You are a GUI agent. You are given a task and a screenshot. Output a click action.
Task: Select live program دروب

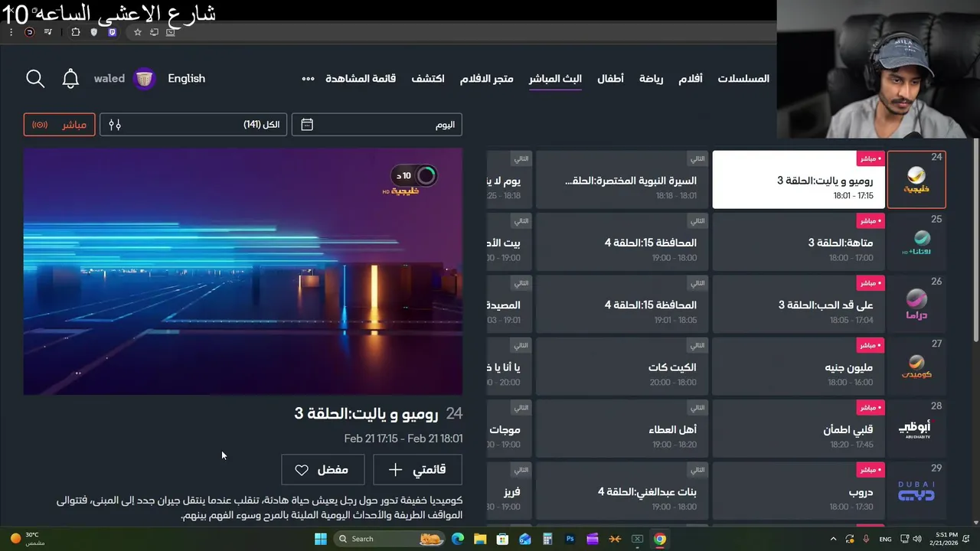point(799,491)
